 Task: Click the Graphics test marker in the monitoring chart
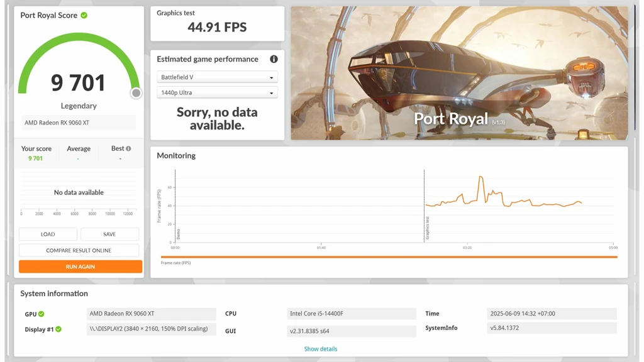[427, 228]
